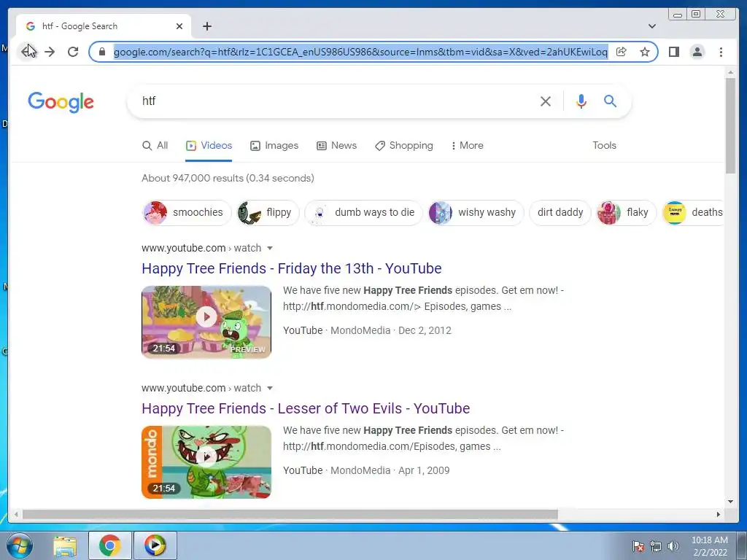This screenshot has height=560, width=747.
Task: Open the network tray icon
Action: [x=656, y=546]
